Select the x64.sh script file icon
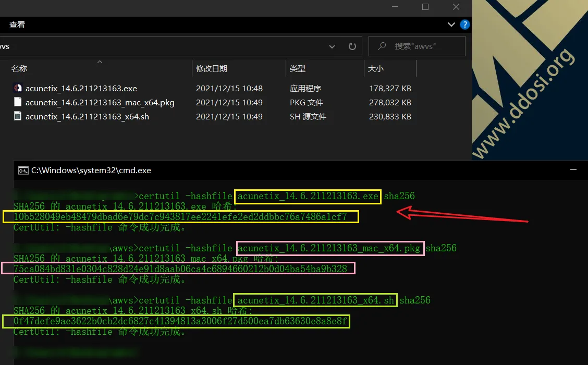The image size is (588, 365). pos(18,116)
